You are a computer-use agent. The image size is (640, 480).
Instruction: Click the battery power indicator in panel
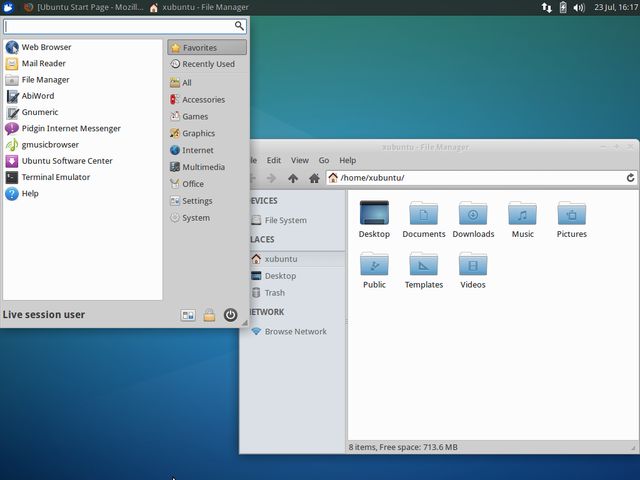click(x=563, y=7)
